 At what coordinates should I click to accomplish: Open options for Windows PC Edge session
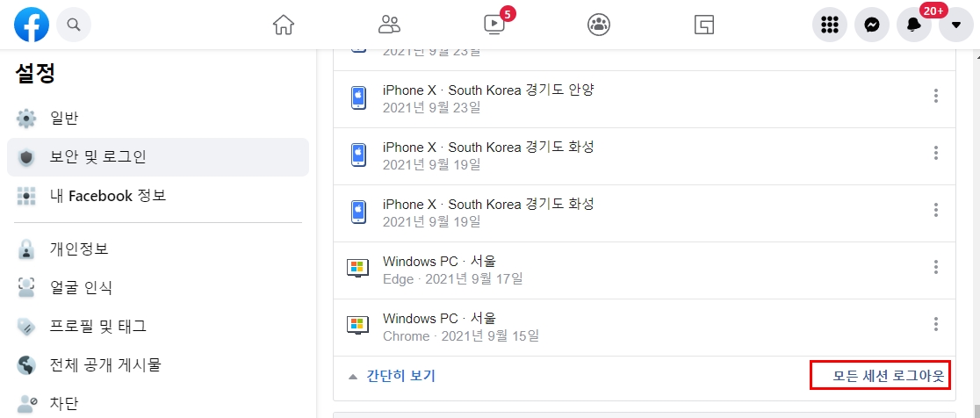[935, 267]
